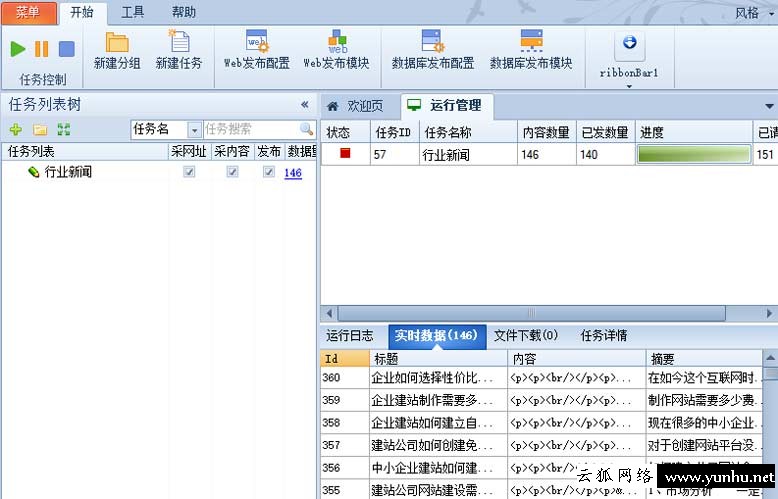The height and width of the screenshot is (499, 778).
Task: Click monitor icon on 运行管理 tab
Action: pos(414,105)
